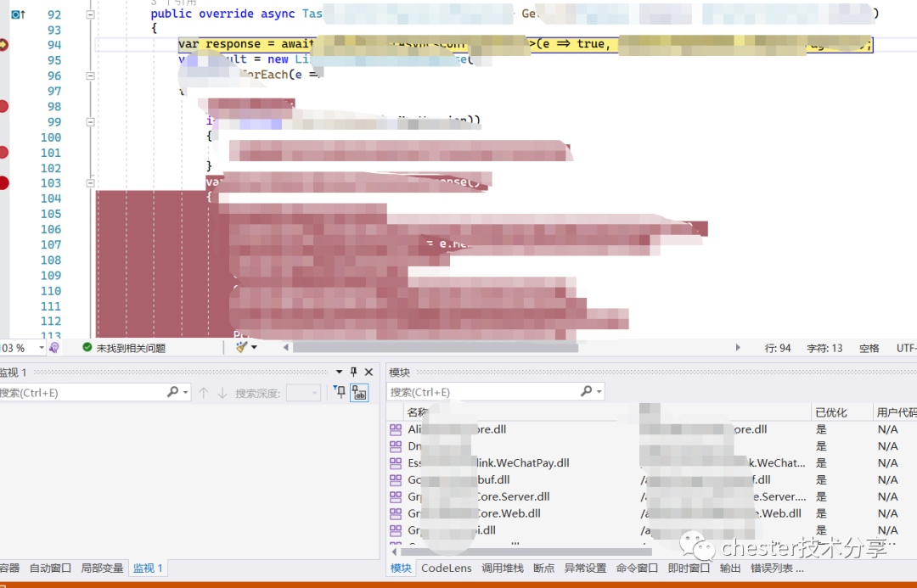Open the code cleanup profile dropdown
The height and width of the screenshot is (588, 917).
(x=255, y=347)
